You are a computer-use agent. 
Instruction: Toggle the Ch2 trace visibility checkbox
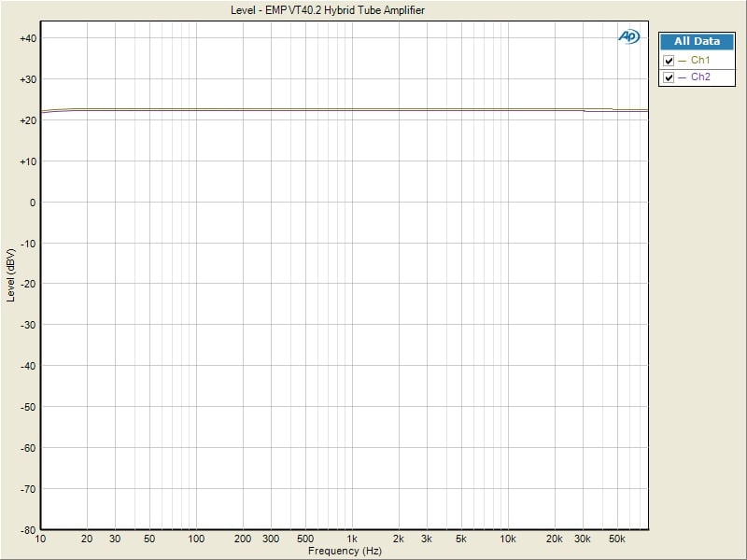coord(669,77)
